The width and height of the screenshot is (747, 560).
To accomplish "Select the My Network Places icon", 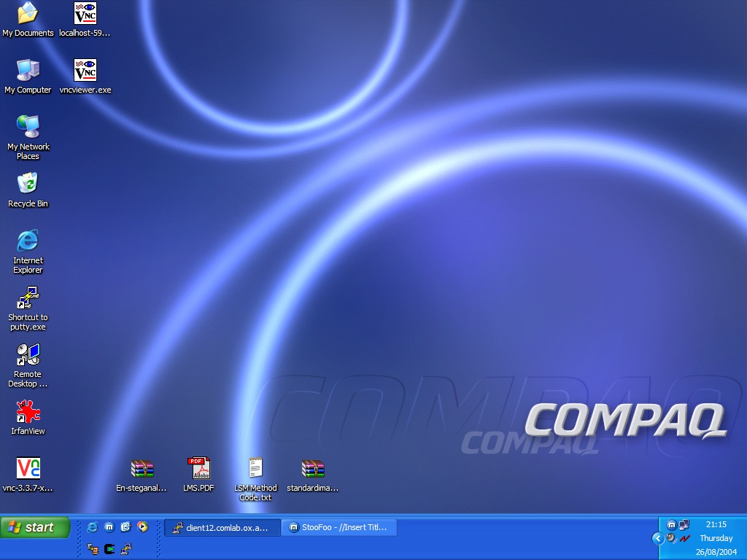I will point(28,127).
